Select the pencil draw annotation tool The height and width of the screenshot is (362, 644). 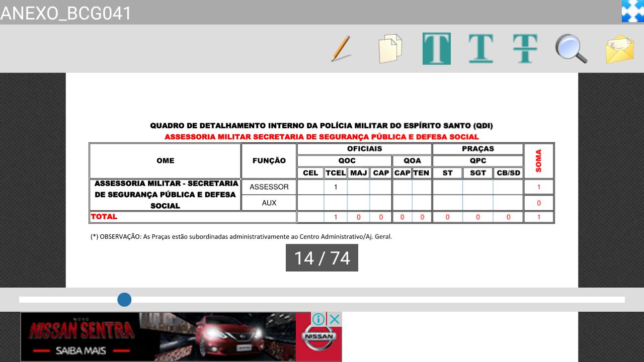[x=341, y=49]
